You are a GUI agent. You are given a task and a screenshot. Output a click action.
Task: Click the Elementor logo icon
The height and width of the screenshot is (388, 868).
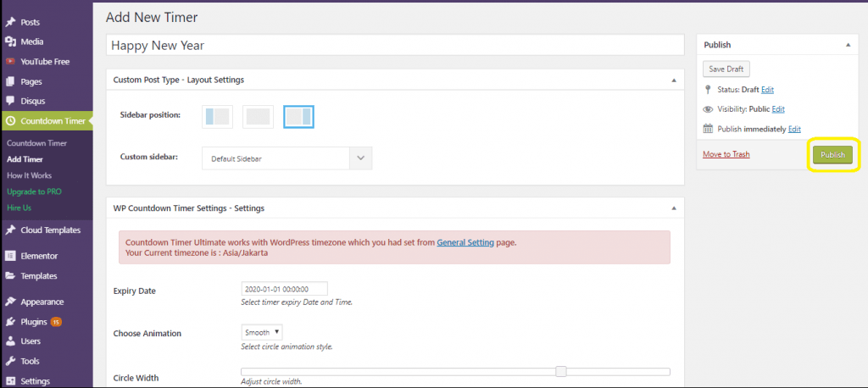[x=10, y=256]
